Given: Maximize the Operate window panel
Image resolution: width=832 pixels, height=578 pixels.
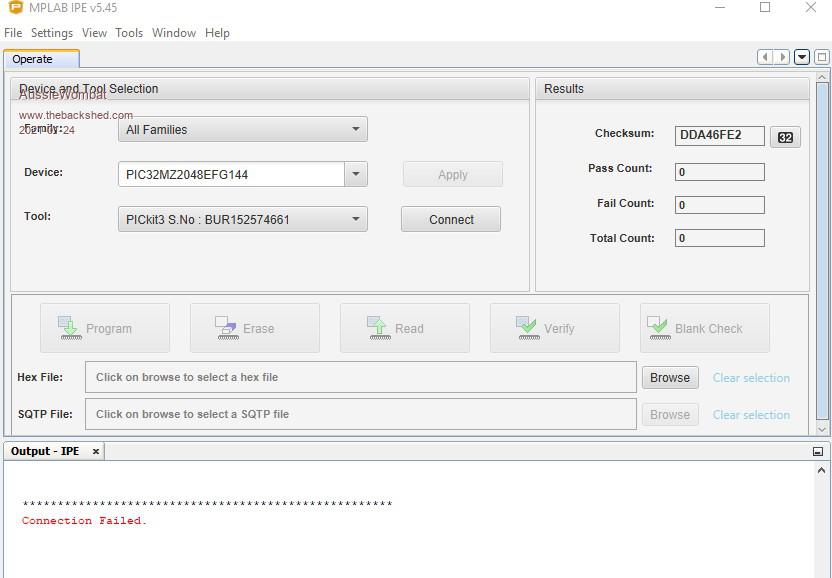Looking at the screenshot, I should point(822,58).
